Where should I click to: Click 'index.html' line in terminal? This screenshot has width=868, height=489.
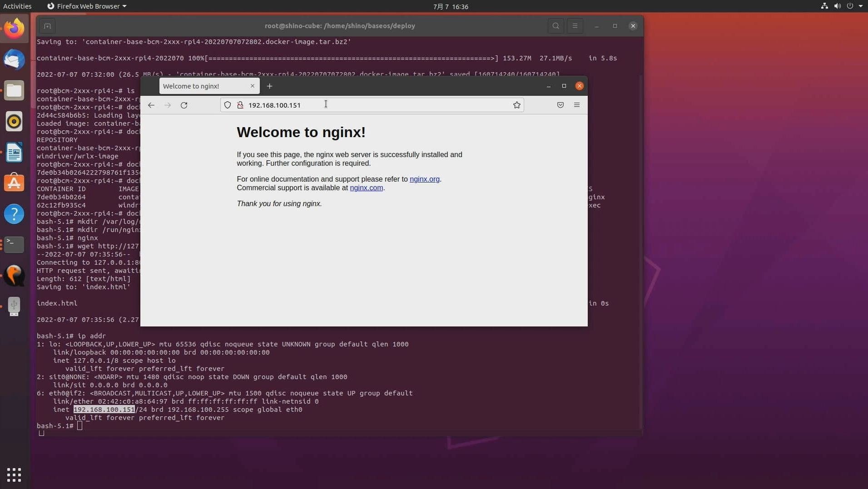point(57,303)
